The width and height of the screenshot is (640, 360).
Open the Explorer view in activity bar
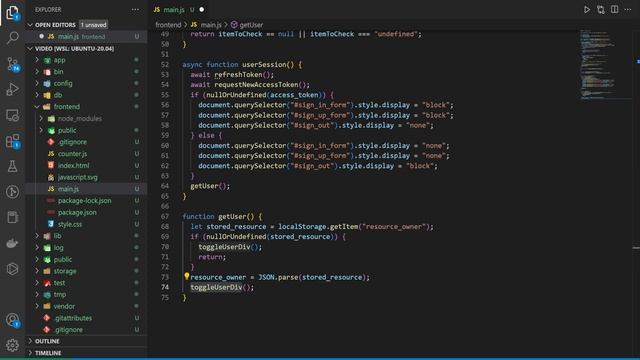click(x=13, y=13)
